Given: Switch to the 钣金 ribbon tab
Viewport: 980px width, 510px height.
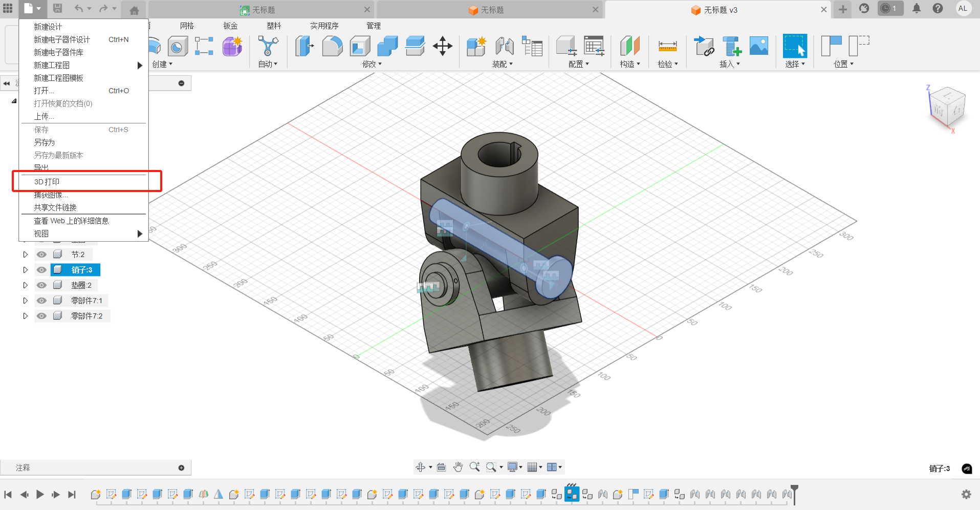Looking at the screenshot, I should point(230,26).
